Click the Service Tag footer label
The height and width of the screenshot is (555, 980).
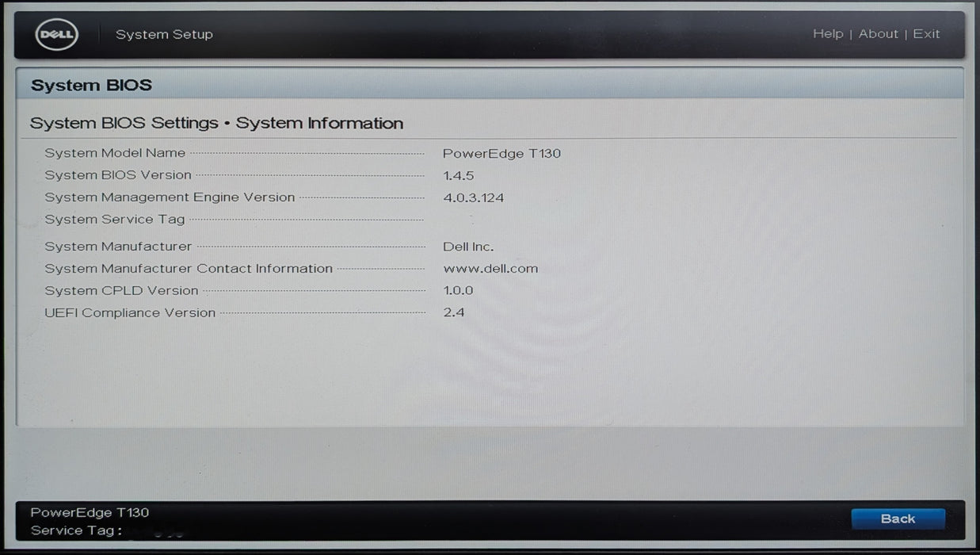click(76, 530)
